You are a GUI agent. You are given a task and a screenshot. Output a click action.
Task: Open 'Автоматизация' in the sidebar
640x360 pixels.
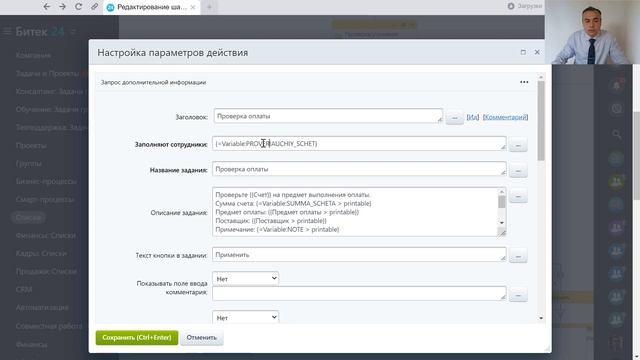point(42,307)
